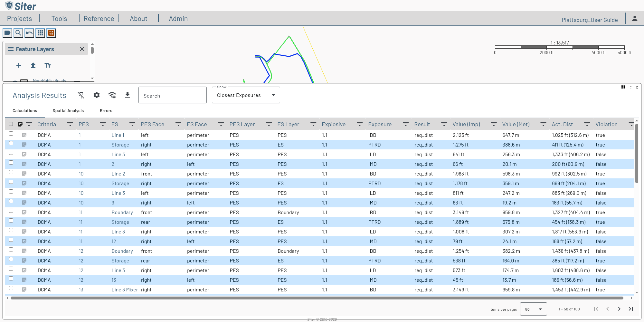Open the Show Closest Exposures dropdown
Viewport: 644px width, 322px height.
246,95
